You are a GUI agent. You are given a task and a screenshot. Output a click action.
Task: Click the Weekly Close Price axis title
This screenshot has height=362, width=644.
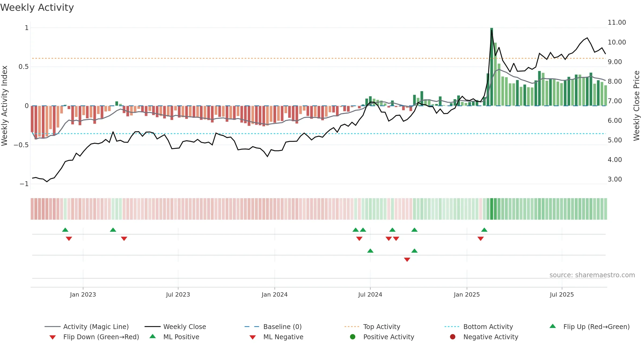click(x=636, y=106)
